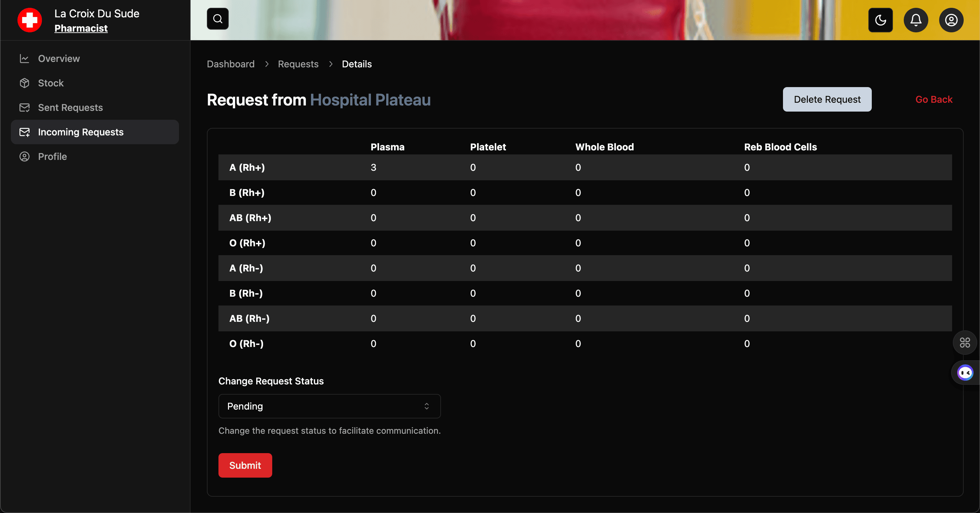Click the Stock box icon

[x=24, y=83]
